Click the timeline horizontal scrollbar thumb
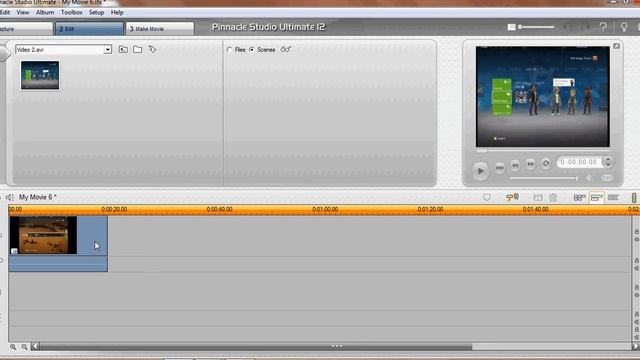The height and width of the screenshot is (360, 640). coord(256,347)
